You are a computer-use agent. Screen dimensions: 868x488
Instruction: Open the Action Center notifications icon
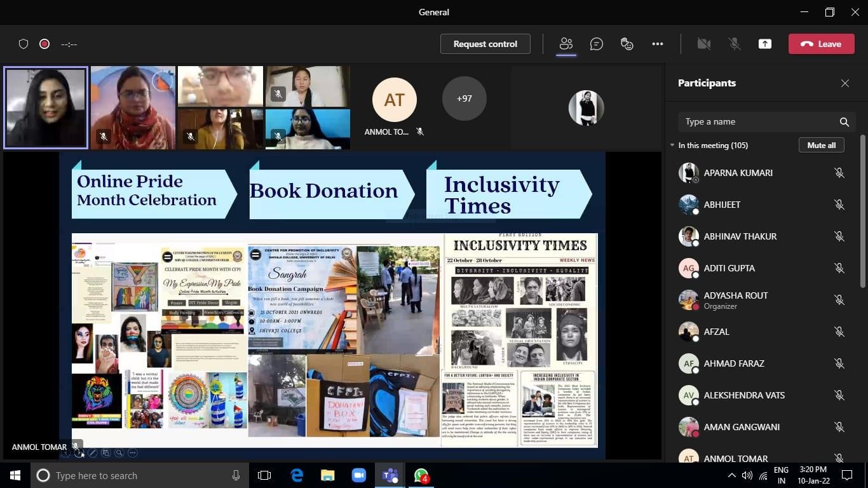(x=847, y=475)
